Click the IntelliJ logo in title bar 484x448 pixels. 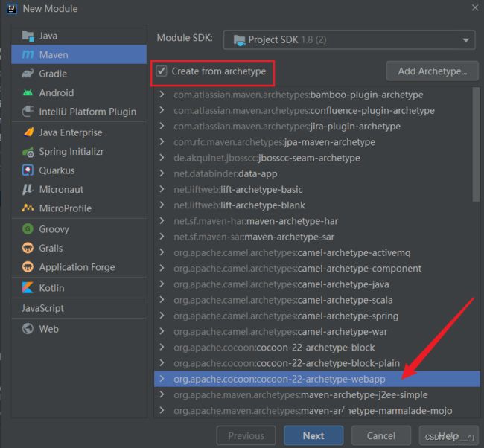tap(12, 9)
